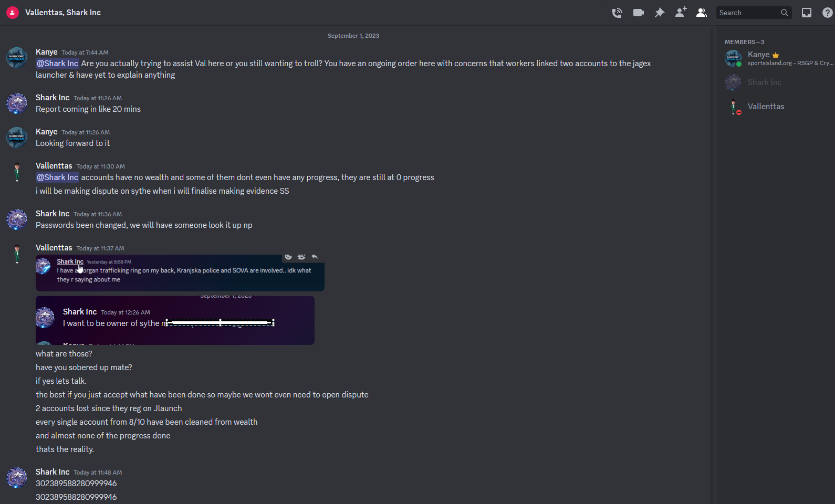Open the organ trafficking screenshot attachment
Image resolution: width=835 pixels, height=504 pixels.
click(180, 273)
